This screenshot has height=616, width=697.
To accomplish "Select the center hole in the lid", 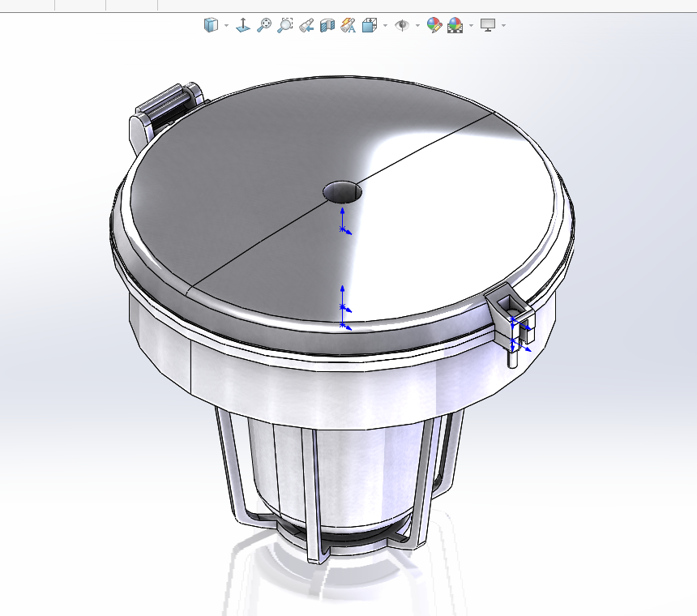I will (x=342, y=192).
